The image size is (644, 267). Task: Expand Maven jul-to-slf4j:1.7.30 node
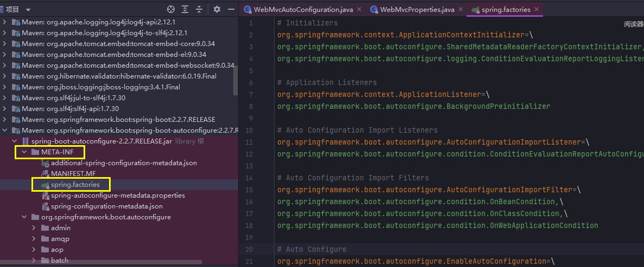(x=4, y=97)
